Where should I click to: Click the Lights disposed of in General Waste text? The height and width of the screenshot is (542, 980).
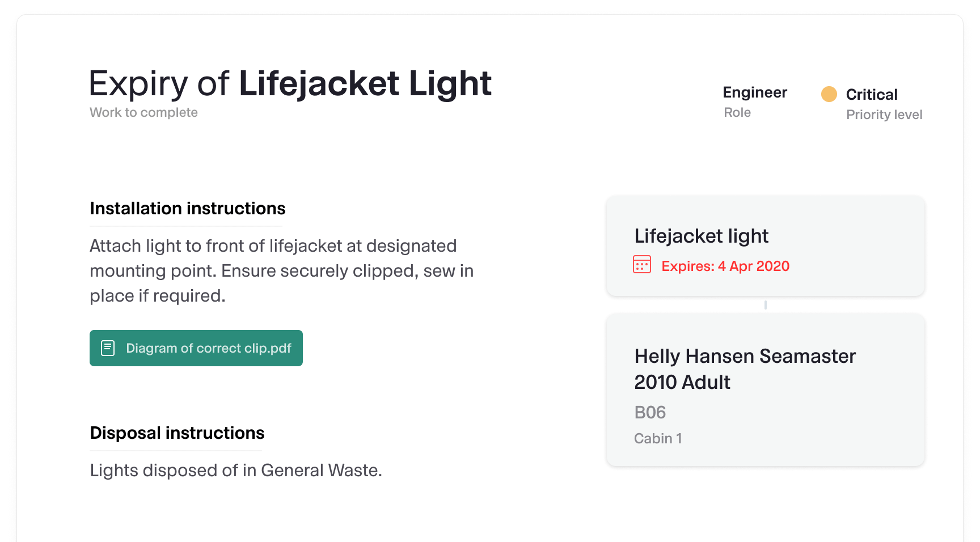(x=236, y=471)
